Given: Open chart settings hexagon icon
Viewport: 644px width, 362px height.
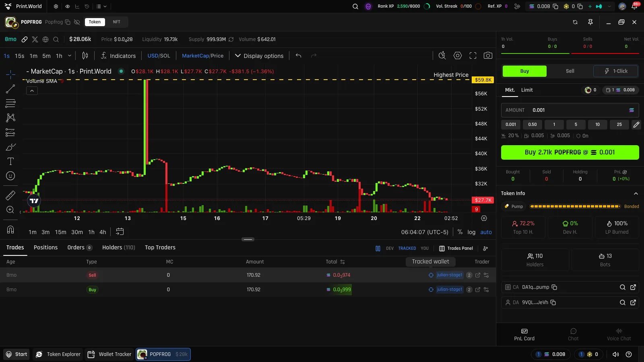Looking at the screenshot, I should (458, 56).
